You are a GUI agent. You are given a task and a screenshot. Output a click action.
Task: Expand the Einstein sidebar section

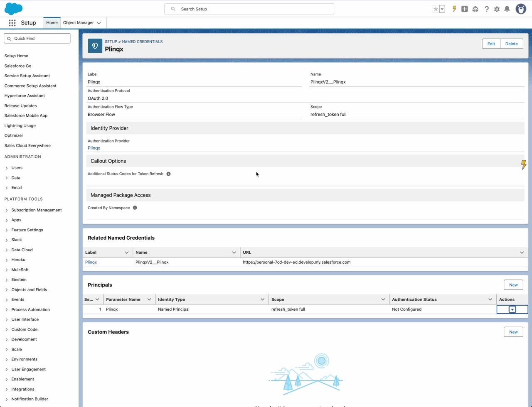click(7, 280)
